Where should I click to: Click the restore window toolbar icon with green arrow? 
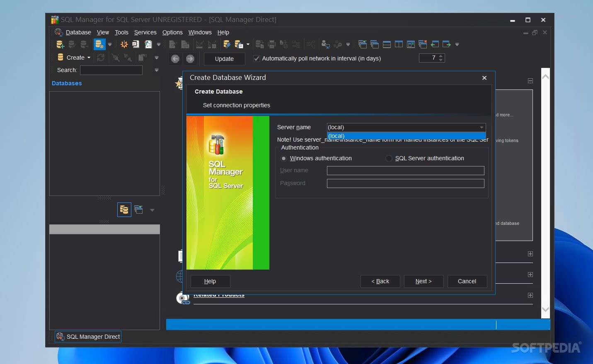pos(411,44)
